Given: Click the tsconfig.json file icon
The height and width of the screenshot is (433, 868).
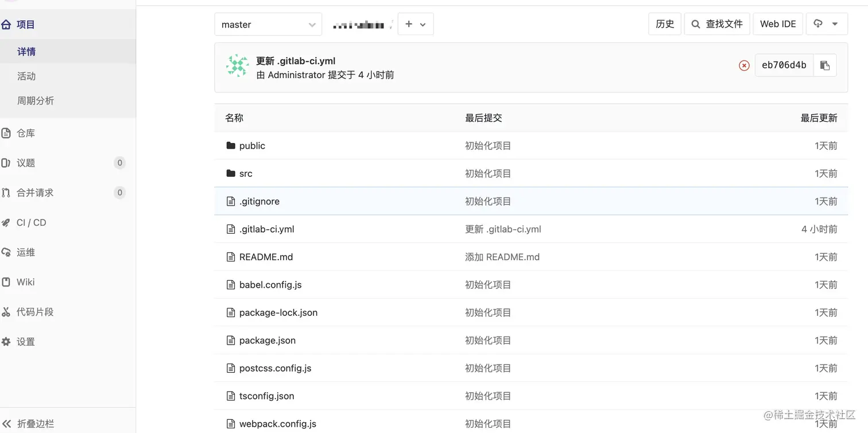Looking at the screenshot, I should point(231,396).
